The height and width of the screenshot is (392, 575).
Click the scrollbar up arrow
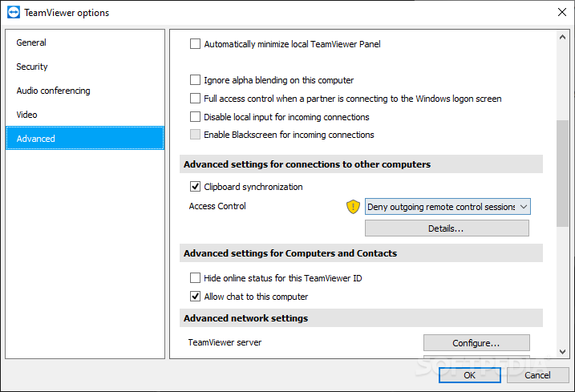(x=562, y=37)
